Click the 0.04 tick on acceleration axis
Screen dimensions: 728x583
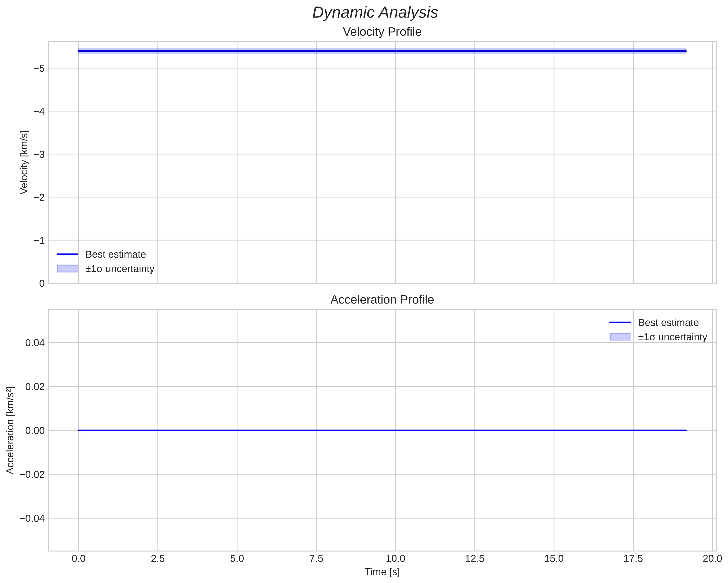pos(35,343)
